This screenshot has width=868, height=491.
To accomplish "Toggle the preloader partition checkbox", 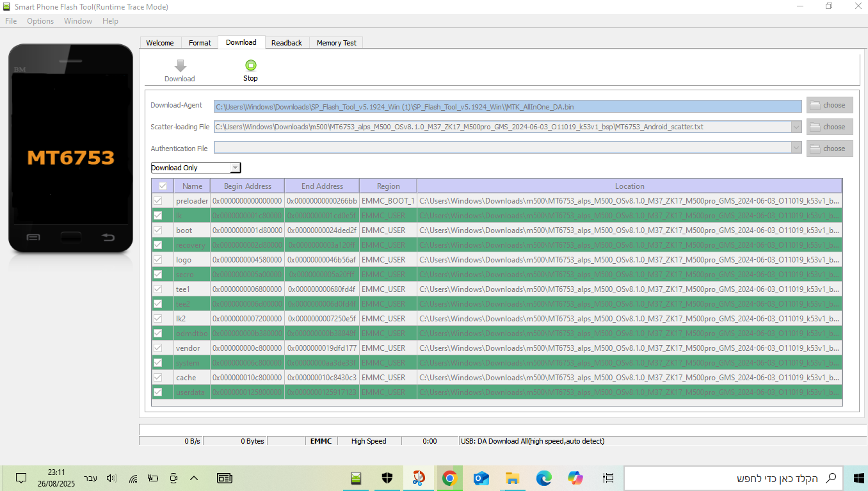I will point(157,201).
